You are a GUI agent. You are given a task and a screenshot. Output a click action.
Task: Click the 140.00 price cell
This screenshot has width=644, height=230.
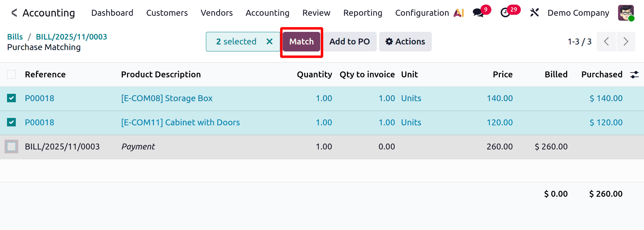500,98
